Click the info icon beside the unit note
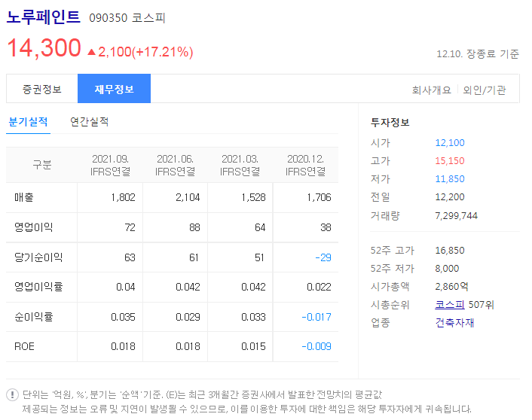This screenshot has height=420, width=532. click(13, 394)
